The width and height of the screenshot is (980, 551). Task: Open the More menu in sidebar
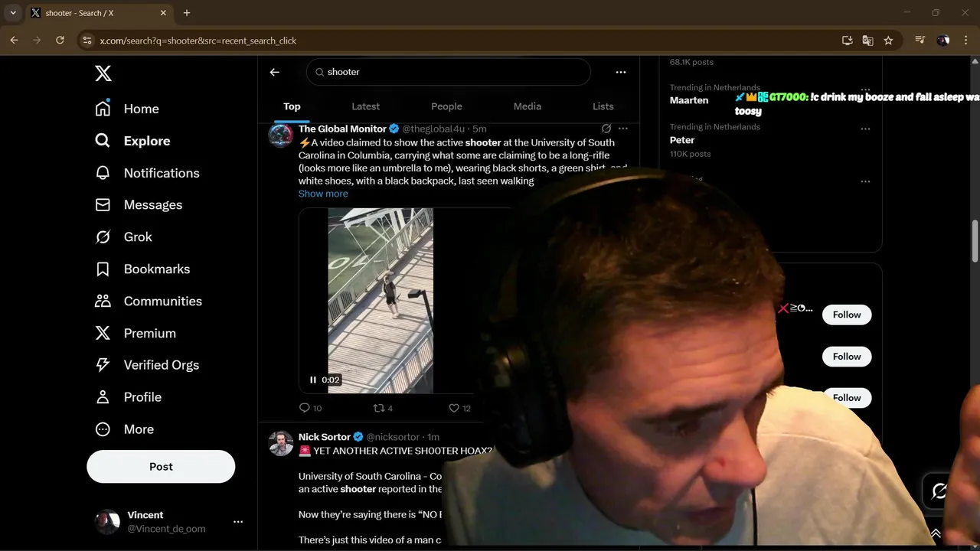(124, 429)
